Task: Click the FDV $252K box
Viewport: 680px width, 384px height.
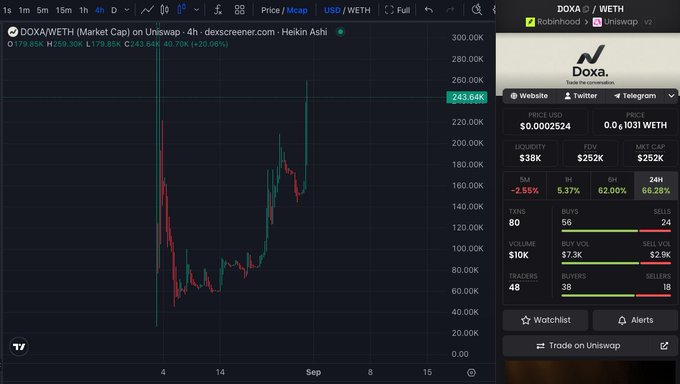Action: (x=590, y=153)
